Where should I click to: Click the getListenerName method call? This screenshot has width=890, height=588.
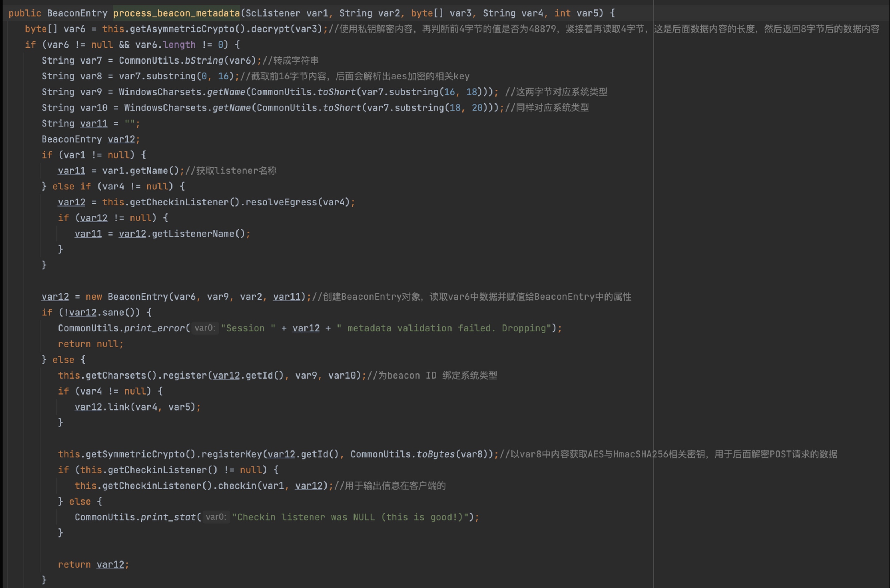coord(193,234)
